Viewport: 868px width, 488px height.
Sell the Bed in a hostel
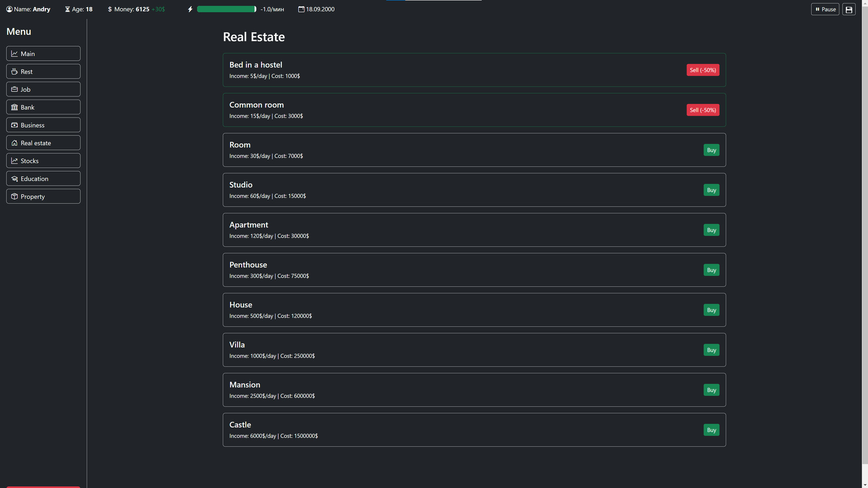coord(703,70)
